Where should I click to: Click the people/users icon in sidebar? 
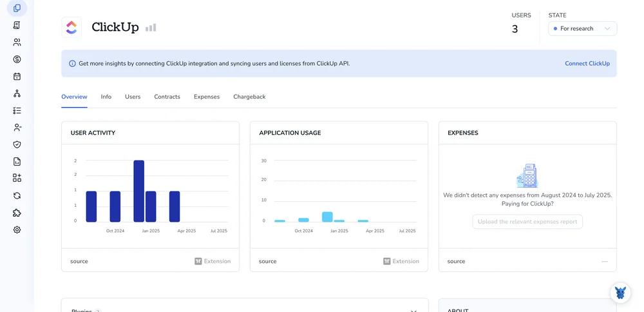(17, 43)
